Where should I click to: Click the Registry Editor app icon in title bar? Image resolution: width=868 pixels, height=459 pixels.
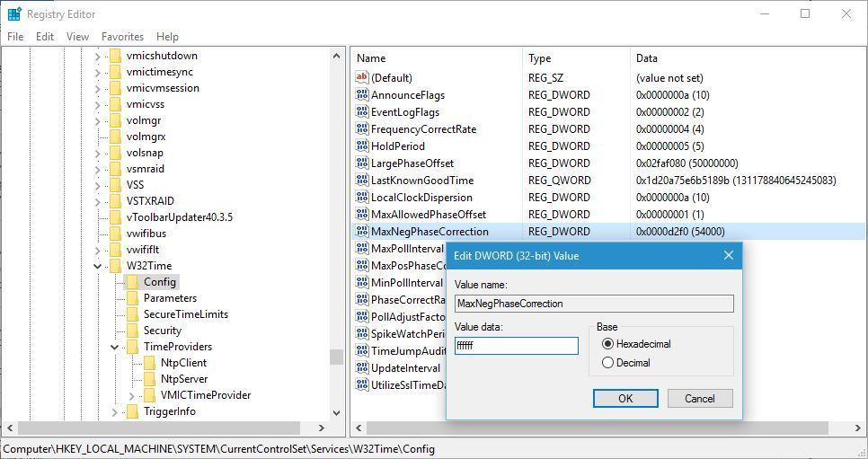click(x=14, y=14)
